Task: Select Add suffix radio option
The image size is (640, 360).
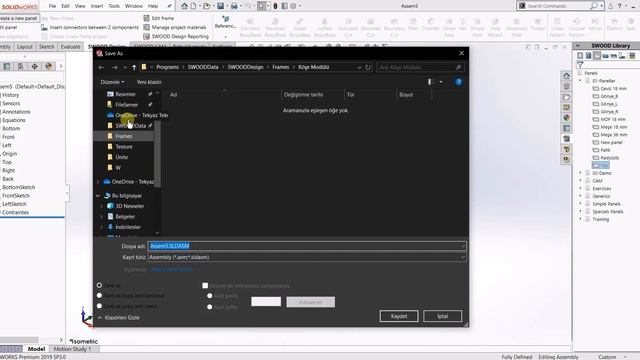Action: 210,307
